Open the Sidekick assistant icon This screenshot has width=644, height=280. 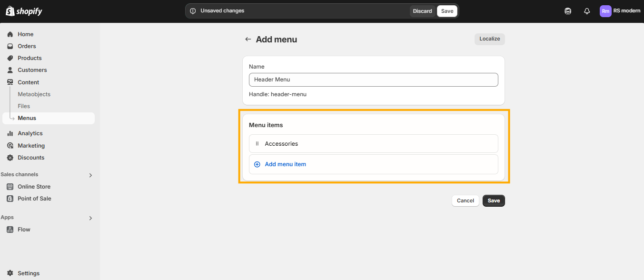(568, 11)
